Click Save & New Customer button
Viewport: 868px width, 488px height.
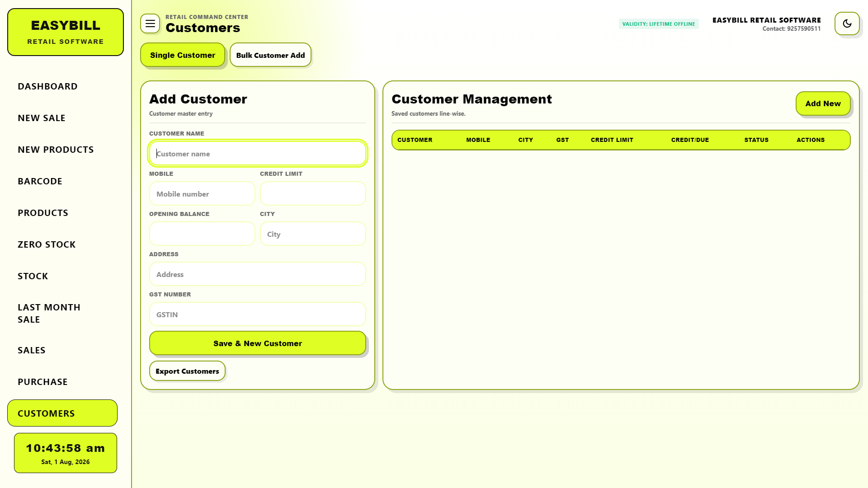pos(258,343)
